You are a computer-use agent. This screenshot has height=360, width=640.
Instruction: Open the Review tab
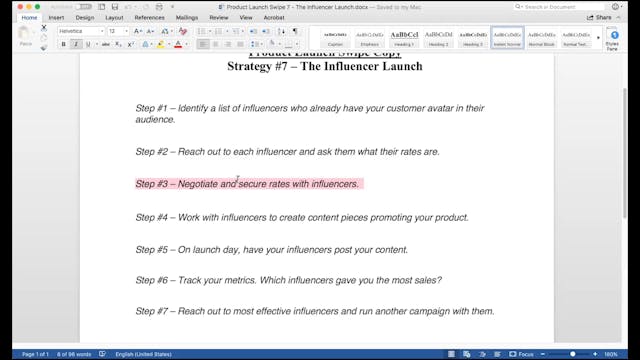219,18
